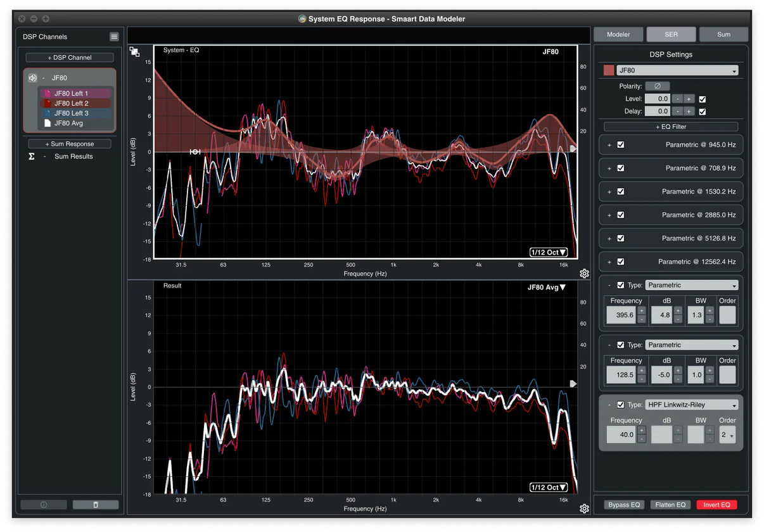Expand the Parametric @ 2885.0 Hz filter
This screenshot has width=764, height=532.
click(x=609, y=215)
